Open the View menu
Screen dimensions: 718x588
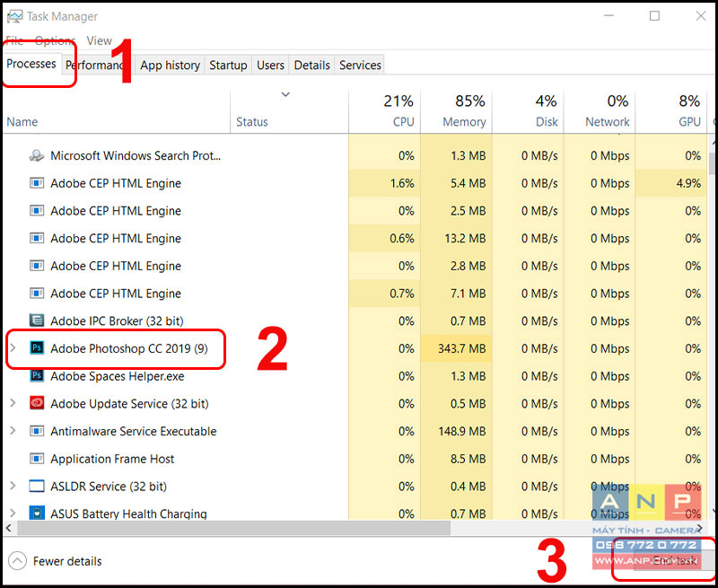(x=99, y=40)
